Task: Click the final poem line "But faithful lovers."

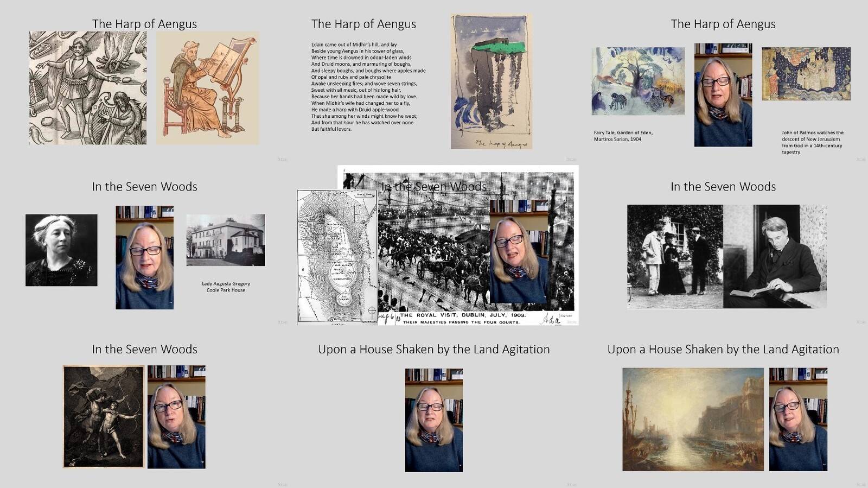Action: click(x=331, y=129)
